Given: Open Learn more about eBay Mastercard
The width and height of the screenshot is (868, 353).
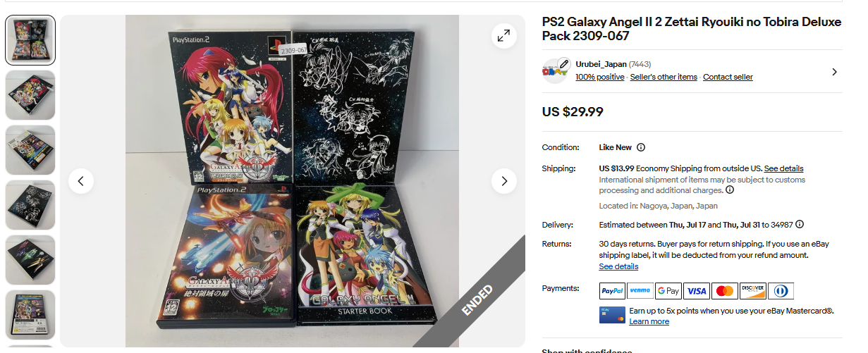Looking at the screenshot, I should point(649,321).
